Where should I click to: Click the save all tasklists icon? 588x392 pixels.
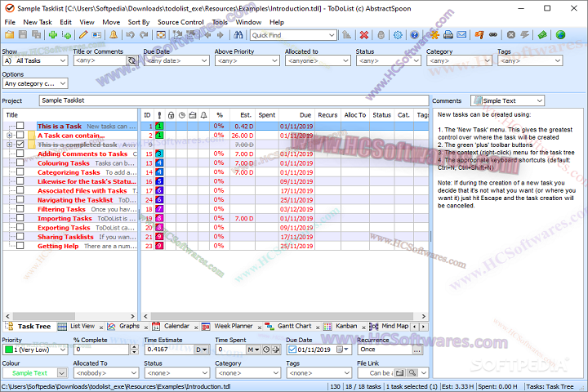(36, 35)
